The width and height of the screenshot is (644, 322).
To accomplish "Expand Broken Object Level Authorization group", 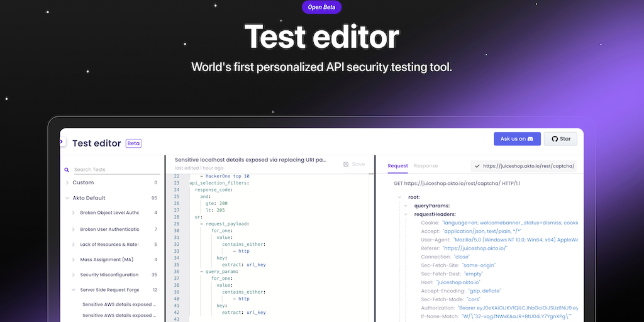I will tap(74, 213).
